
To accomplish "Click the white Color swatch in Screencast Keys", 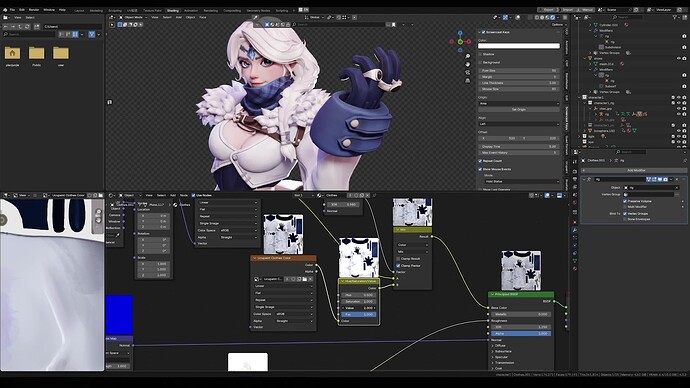I will [519, 46].
